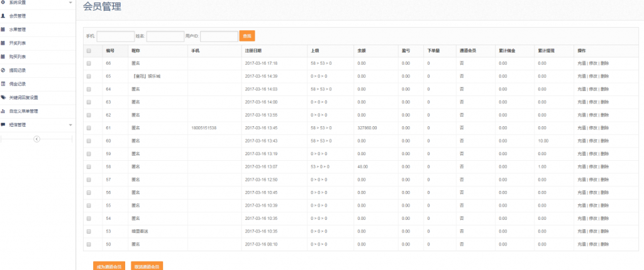Check the box for member number 66

tap(89, 63)
